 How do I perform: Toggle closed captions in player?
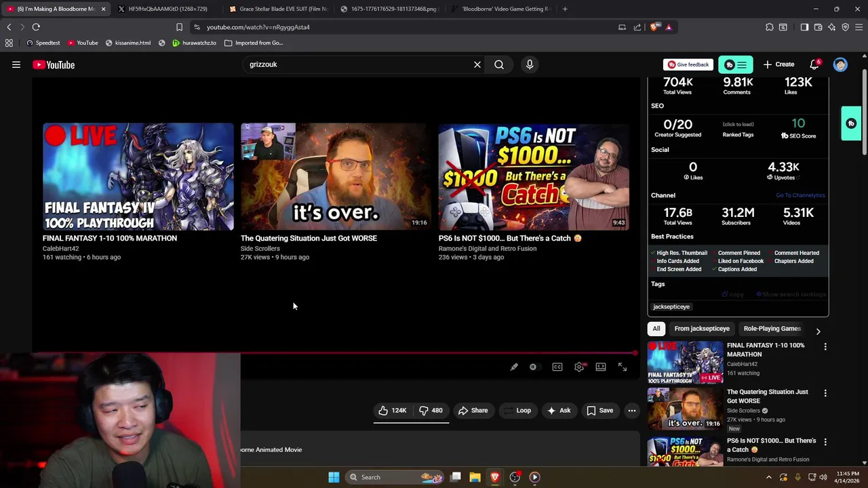pos(557,367)
